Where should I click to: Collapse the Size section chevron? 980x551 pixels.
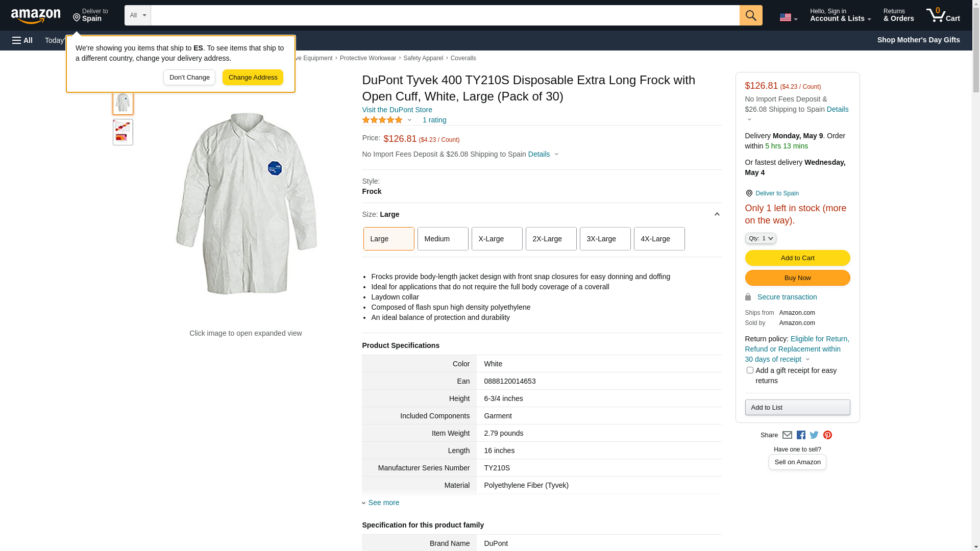pyautogui.click(x=717, y=214)
